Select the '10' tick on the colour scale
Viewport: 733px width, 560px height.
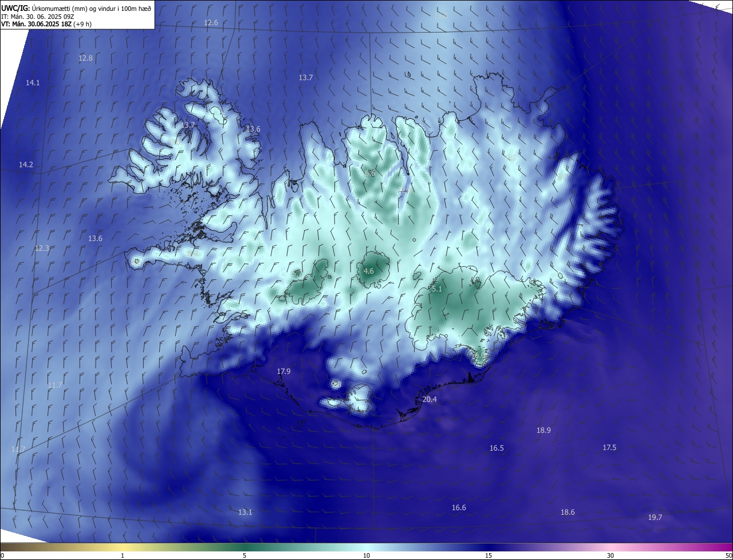366,555
